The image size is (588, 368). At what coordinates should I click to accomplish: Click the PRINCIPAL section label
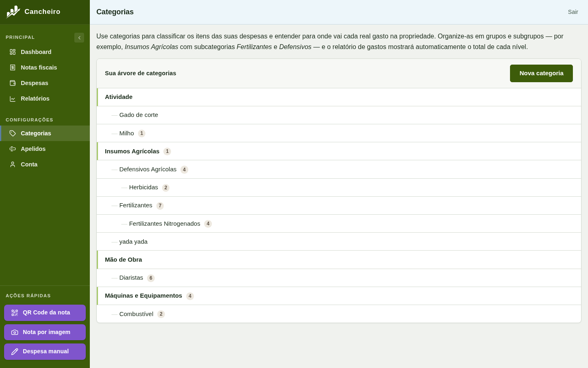click(20, 37)
